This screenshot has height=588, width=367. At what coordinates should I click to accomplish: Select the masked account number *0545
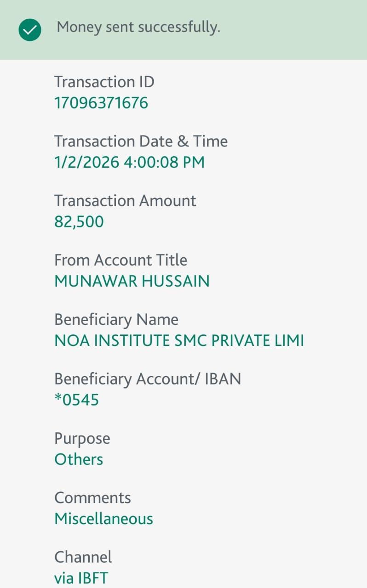(76, 400)
